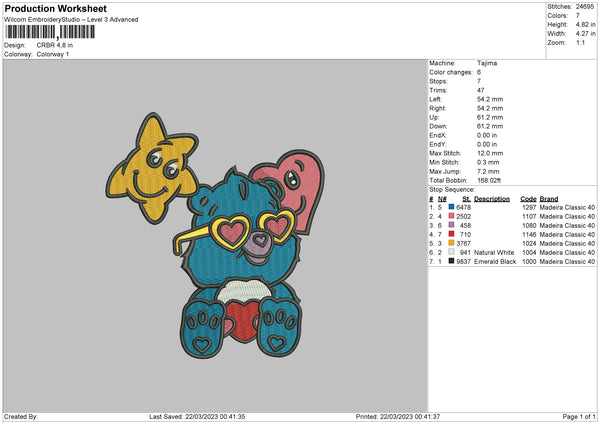Click the design name 'CRBR 4,8 in'
The width and height of the screenshot is (600, 424).
click(x=55, y=45)
